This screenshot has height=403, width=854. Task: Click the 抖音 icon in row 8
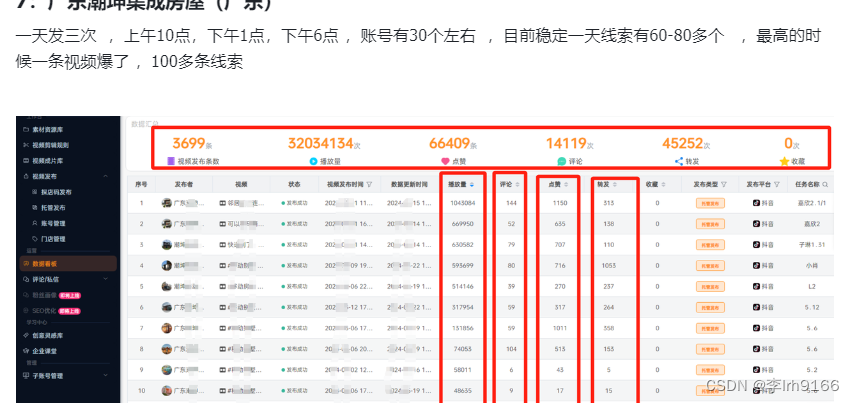pyautogui.click(x=756, y=349)
